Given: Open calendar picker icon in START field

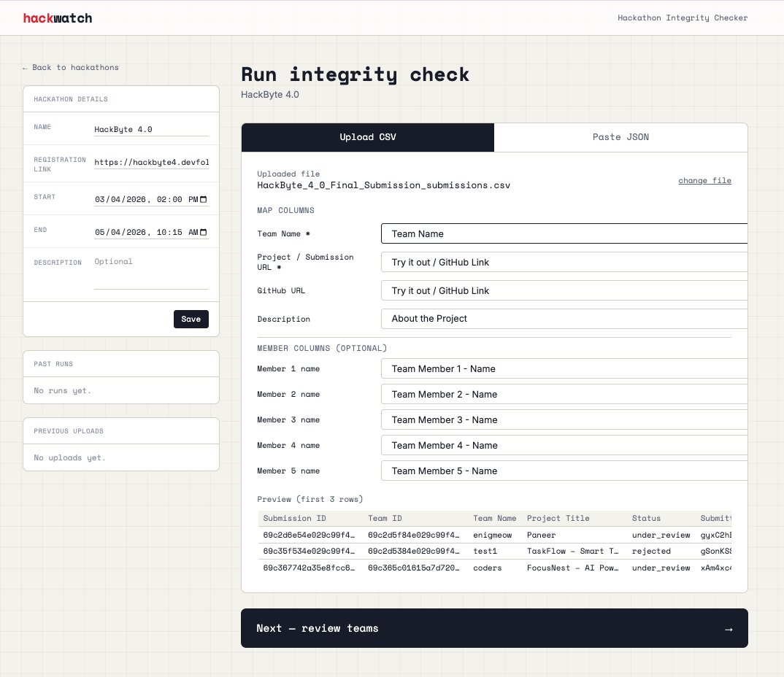Looking at the screenshot, I should [x=203, y=199].
